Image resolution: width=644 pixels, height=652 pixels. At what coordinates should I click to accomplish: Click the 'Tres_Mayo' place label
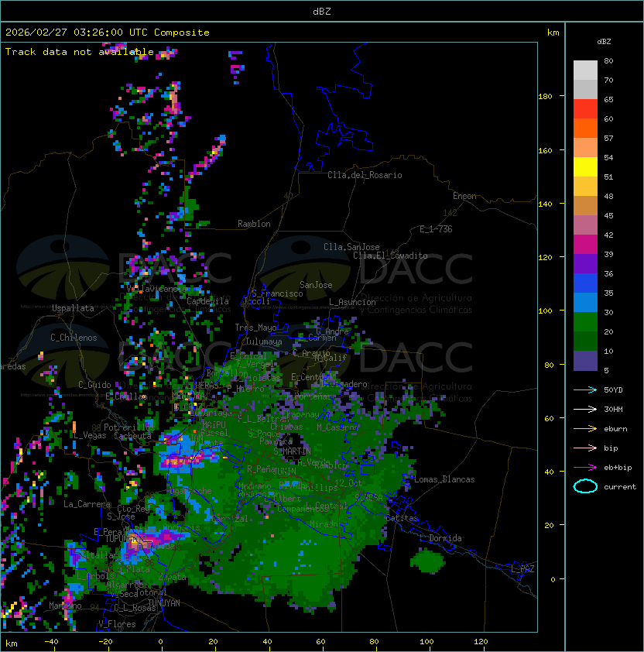pyautogui.click(x=255, y=328)
